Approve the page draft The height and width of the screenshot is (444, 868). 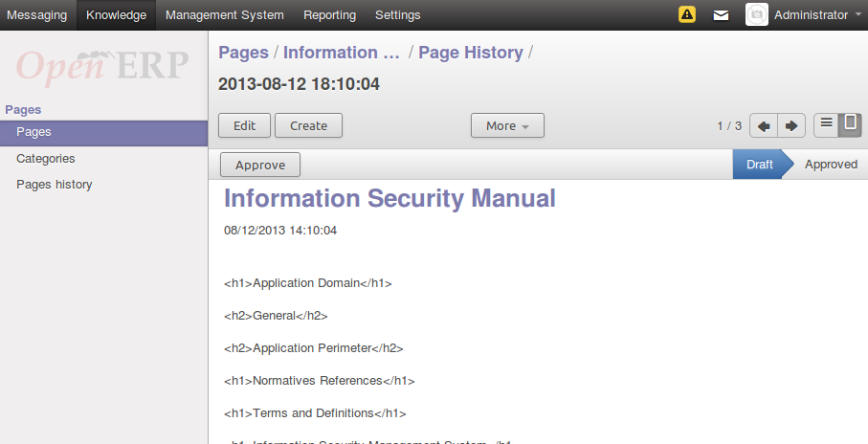click(260, 165)
